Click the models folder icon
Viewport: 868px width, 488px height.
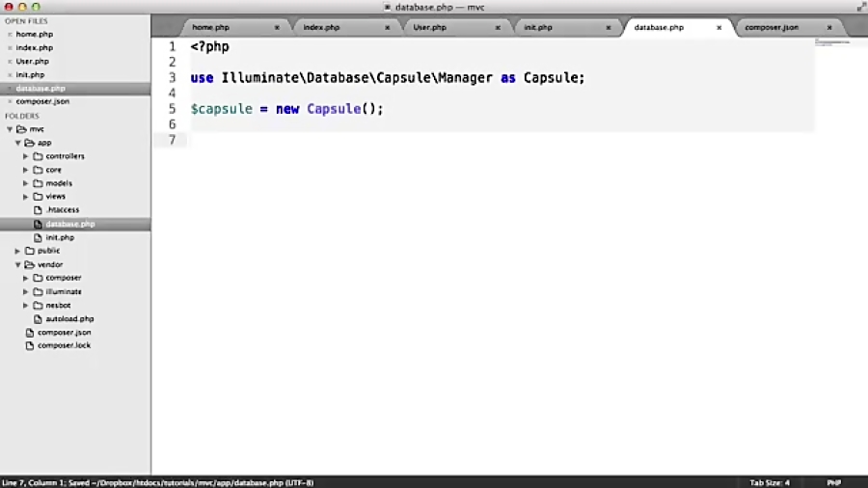point(38,183)
